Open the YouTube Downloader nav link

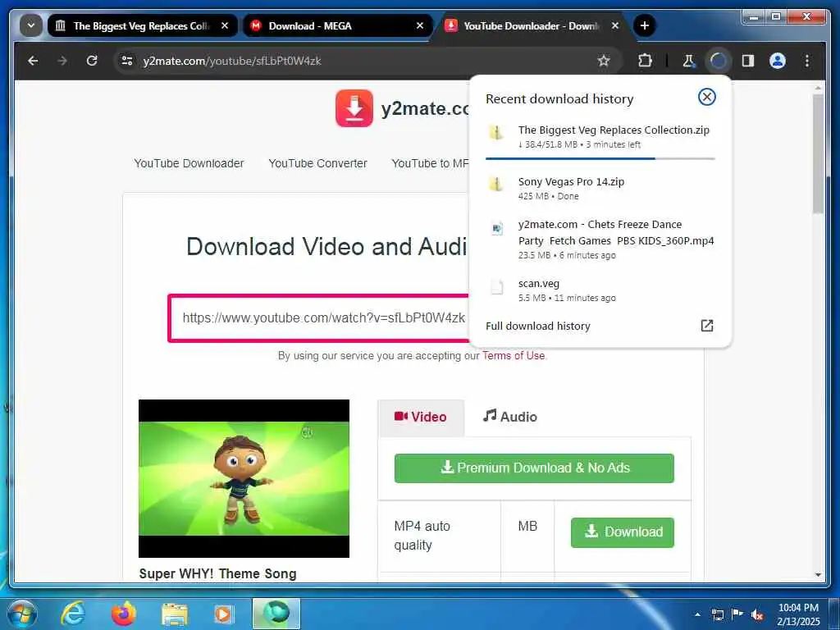click(x=189, y=163)
